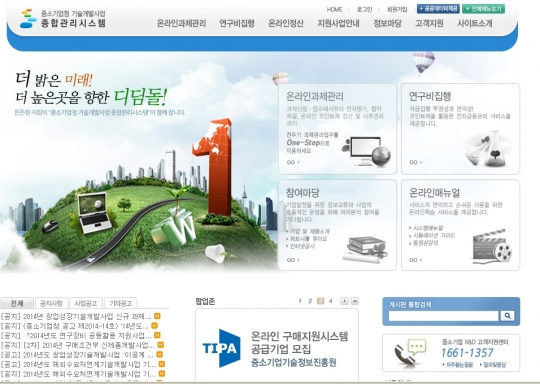Click the magnifier search button in 게시판 통합검색

coord(507,315)
